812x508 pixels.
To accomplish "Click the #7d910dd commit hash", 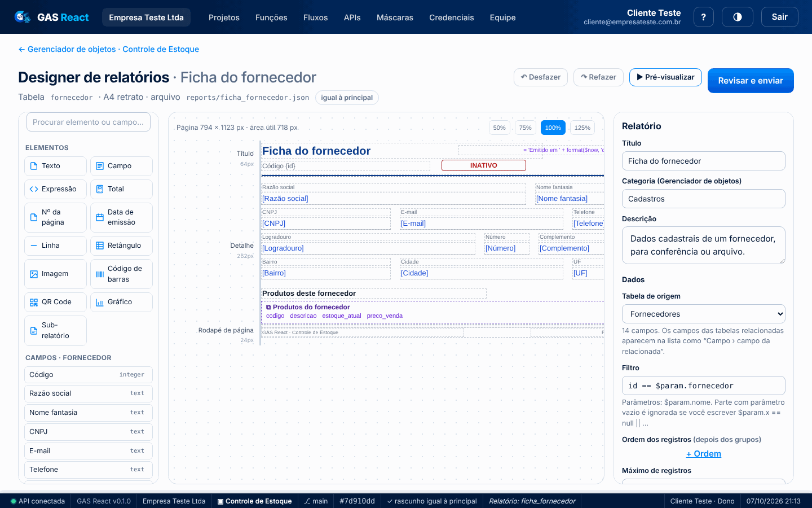I will [357, 501].
